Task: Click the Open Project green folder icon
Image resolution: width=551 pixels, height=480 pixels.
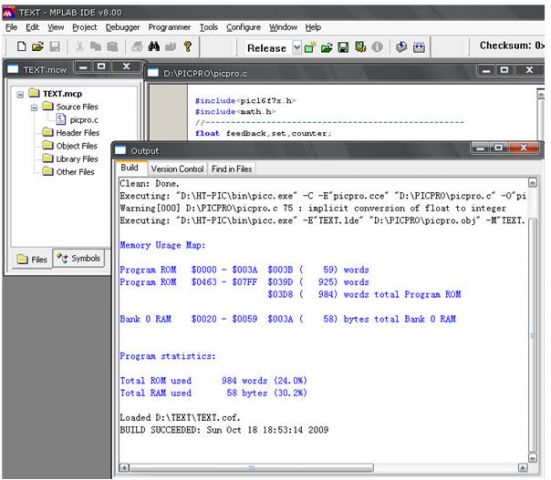Action: [x=326, y=47]
